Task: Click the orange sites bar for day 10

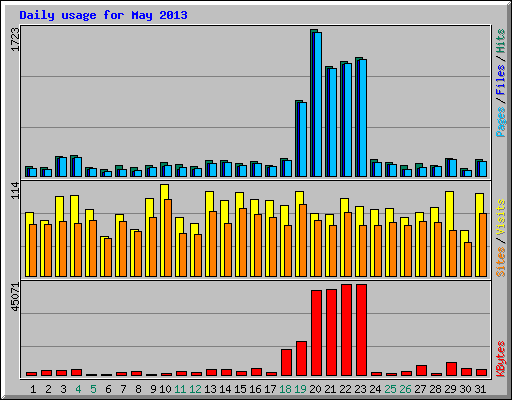Action: click(168, 238)
